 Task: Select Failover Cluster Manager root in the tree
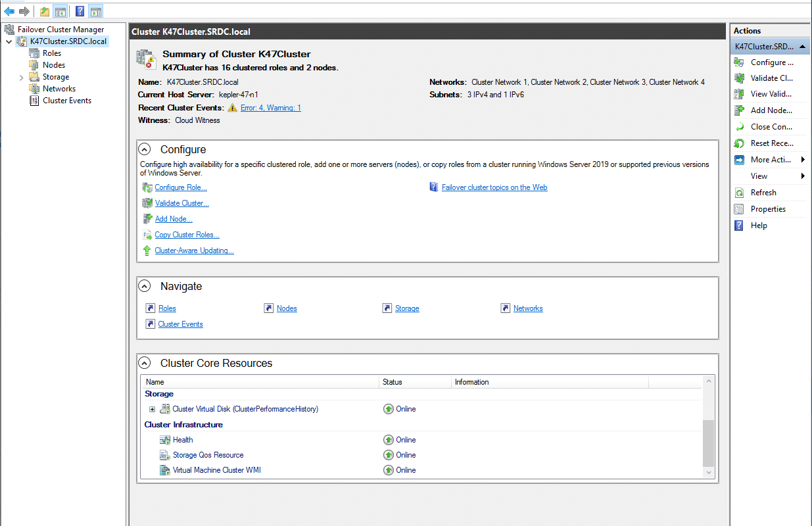pos(60,30)
